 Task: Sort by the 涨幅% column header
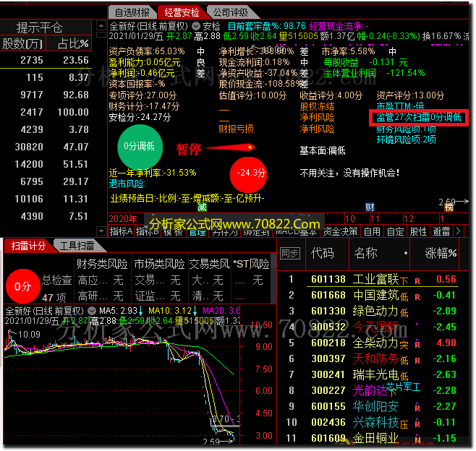coord(441,253)
